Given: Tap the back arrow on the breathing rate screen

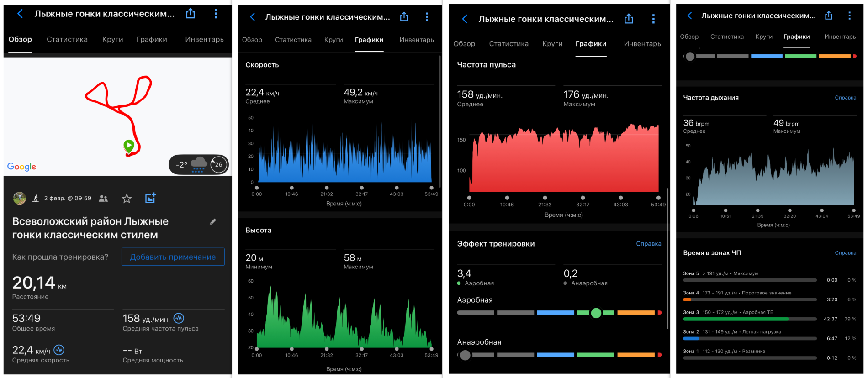Looking at the screenshot, I should point(689,16).
